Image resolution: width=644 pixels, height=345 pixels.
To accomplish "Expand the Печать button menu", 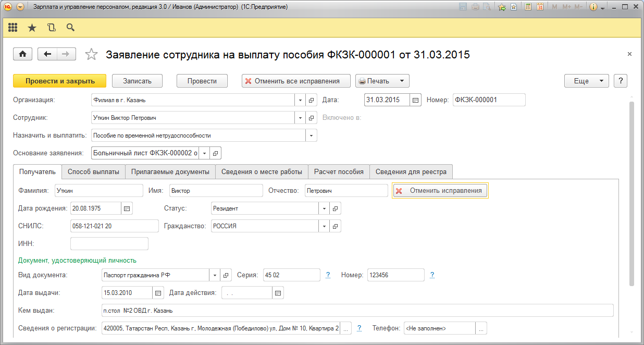I will pyautogui.click(x=401, y=81).
